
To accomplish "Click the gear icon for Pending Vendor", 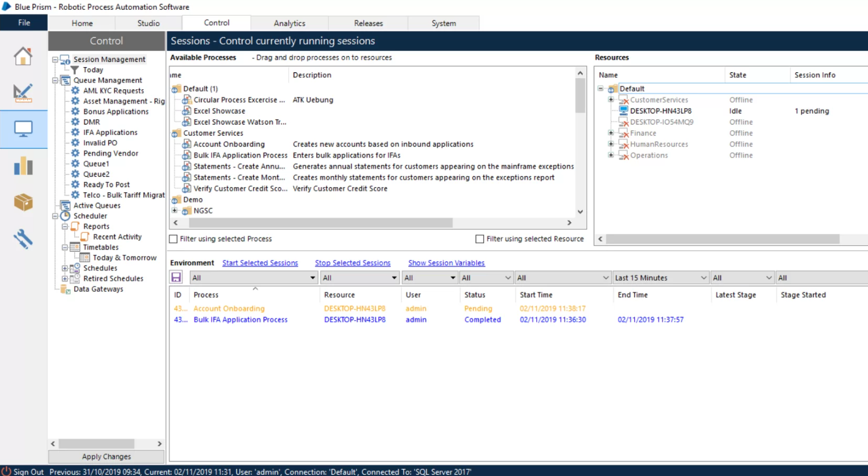I will click(x=75, y=153).
